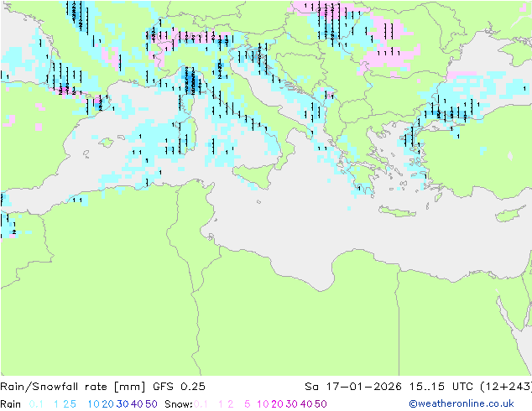This screenshot has width=532, height=411.
Task: Click the weatheronline.co.uk copyright link
Action: [x=462, y=403]
